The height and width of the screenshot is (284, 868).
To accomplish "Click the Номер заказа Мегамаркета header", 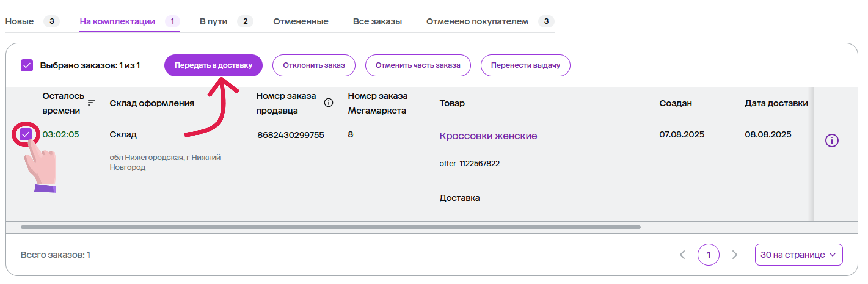I will tap(377, 103).
